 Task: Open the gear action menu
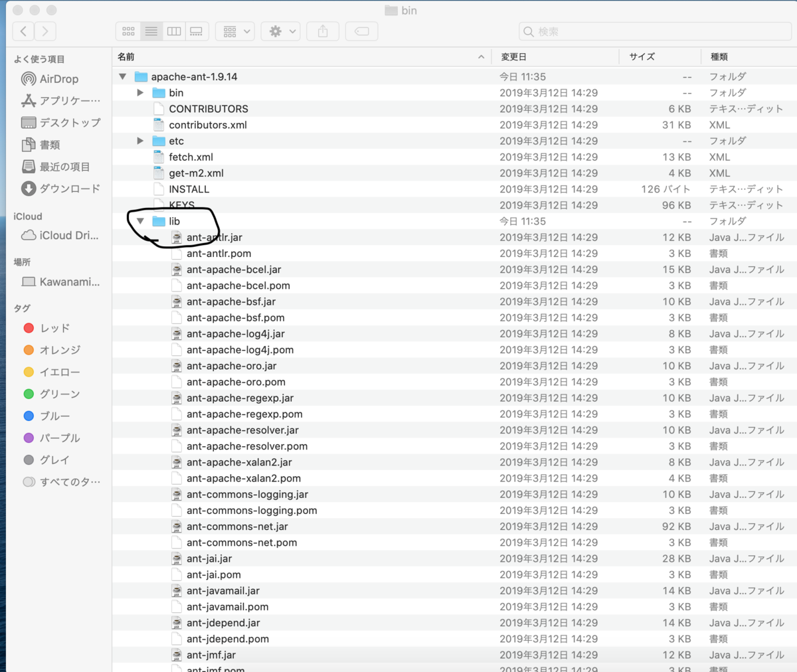281,31
